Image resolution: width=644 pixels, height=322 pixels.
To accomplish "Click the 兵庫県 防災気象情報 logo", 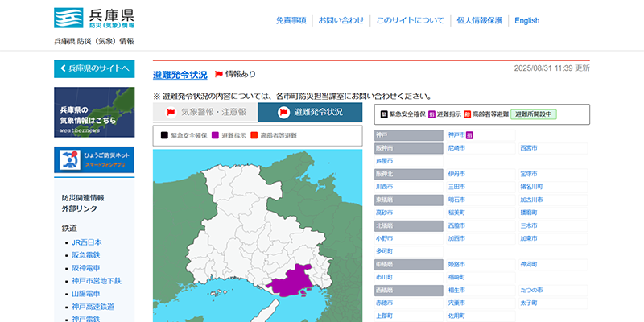I will (x=94, y=18).
